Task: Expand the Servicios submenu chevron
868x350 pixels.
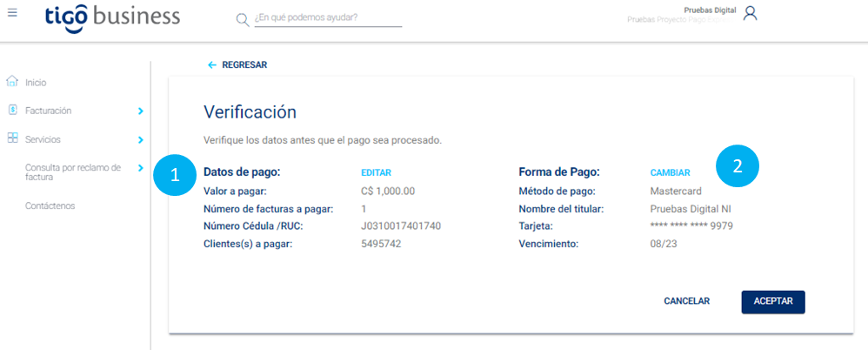Action: click(x=141, y=140)
